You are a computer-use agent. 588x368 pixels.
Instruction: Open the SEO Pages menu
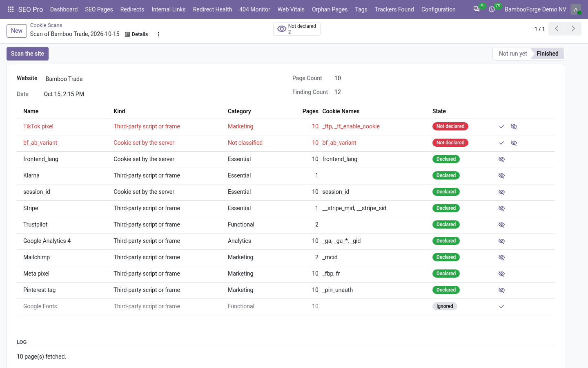pos(99,9)
